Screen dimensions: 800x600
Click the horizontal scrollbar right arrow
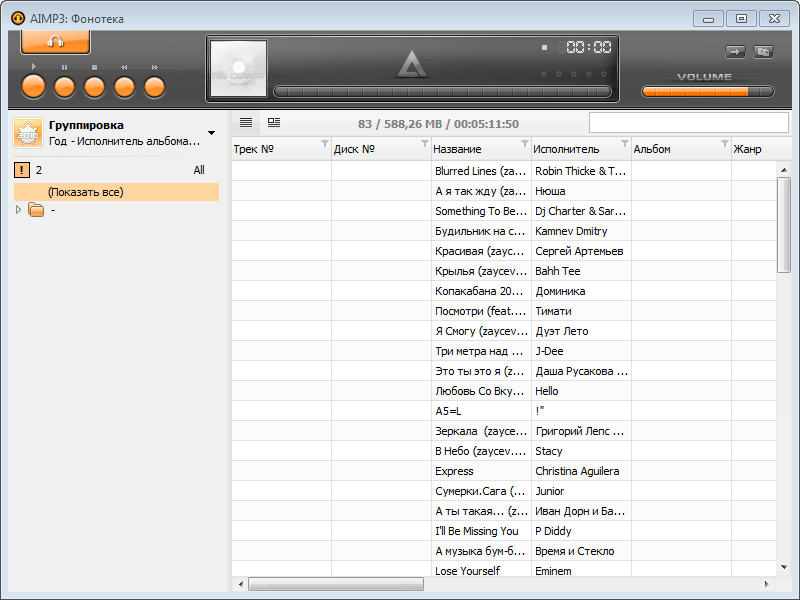[766, 584]
